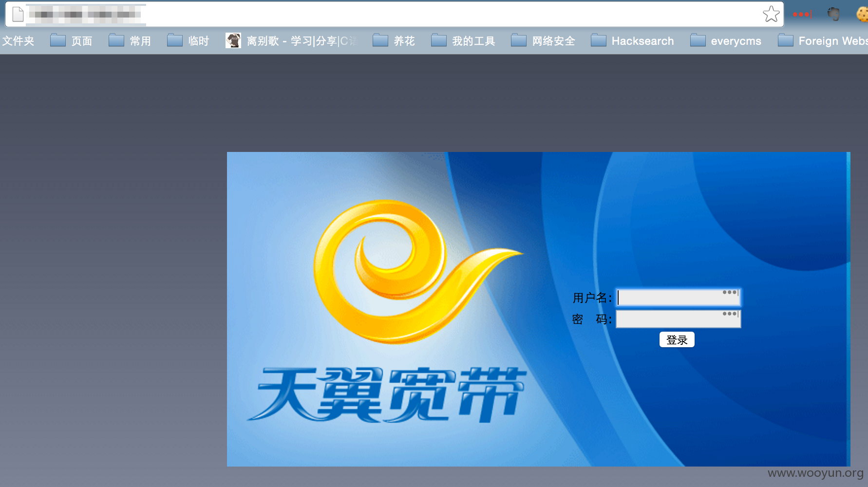Open the Hacksearch bookmarks folder
This screenshot has height=487, width=868.
coord(633,40)
